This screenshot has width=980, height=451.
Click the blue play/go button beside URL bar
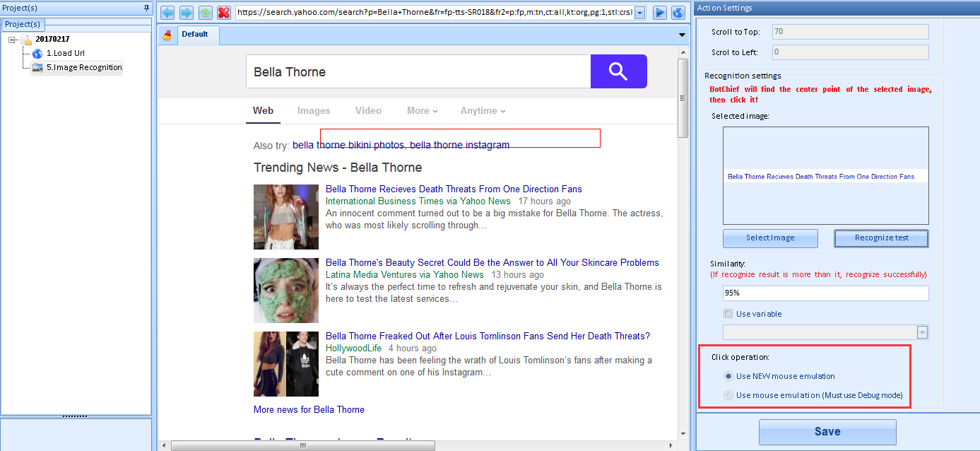click(x=659, y=13)
